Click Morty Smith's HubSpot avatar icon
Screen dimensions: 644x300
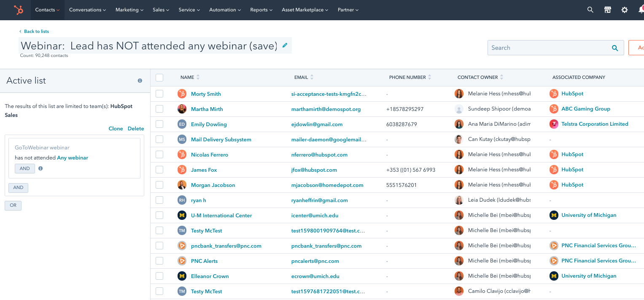(182, 94)
